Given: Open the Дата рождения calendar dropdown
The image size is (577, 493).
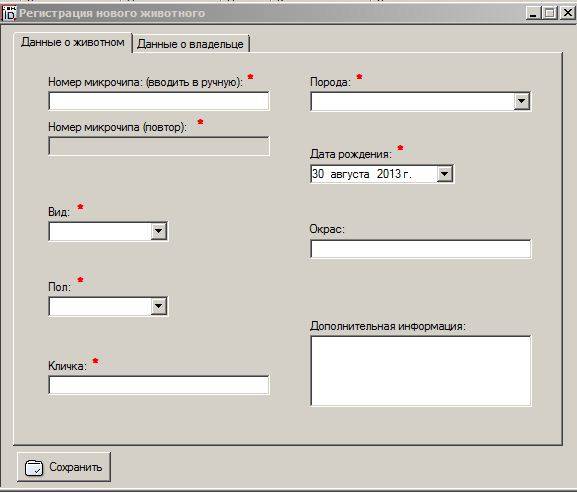Looking at the screenshot, I should [445, 174].
